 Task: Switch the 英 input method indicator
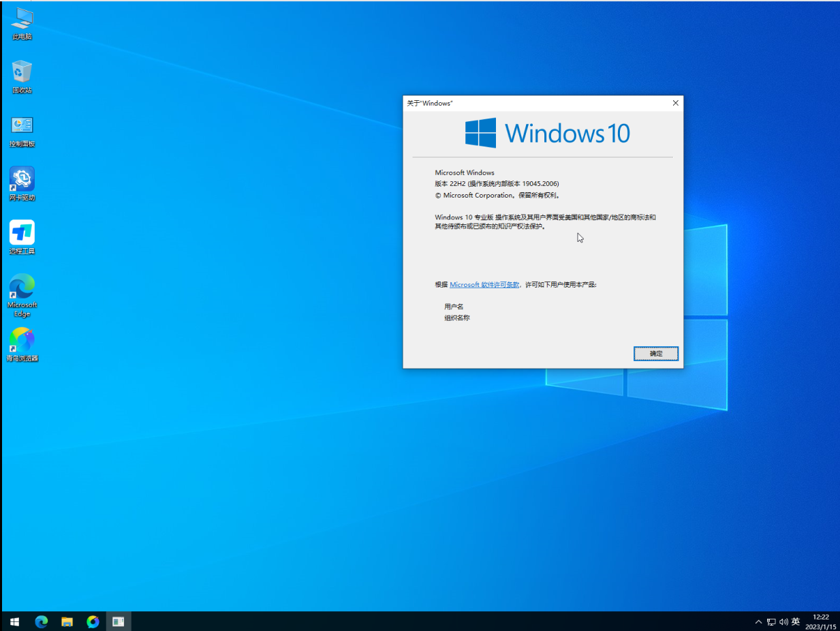[x=796, y=621]
